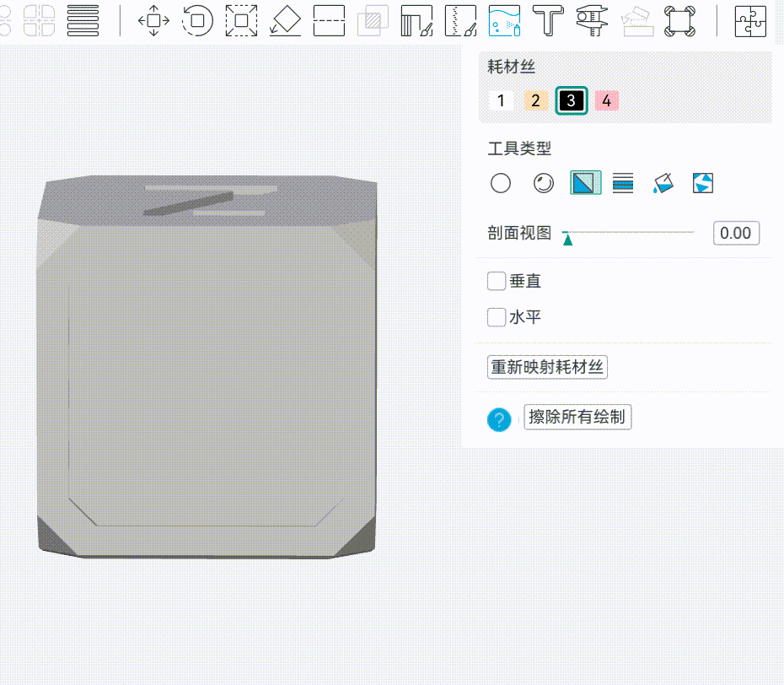The width and height of the screenshot is (784, 685).
Task: Click the 剖面视图 slider handle
Action: (x=567, y=240)
